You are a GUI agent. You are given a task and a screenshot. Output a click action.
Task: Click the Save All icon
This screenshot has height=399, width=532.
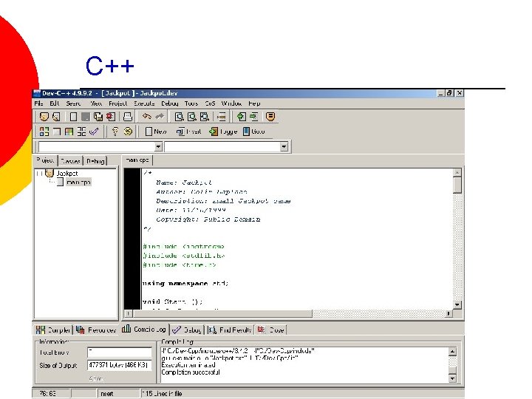pos(98,117)
